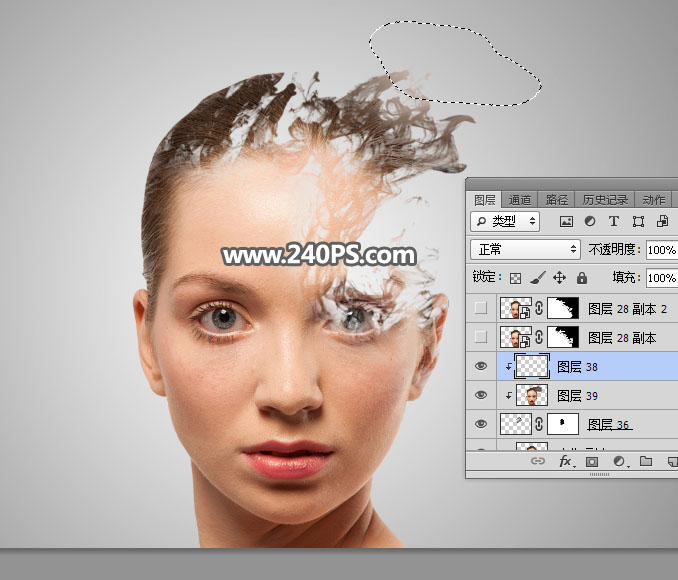Show hidden layer 图层 28 副本 2
Screen dimensions: 678x580
tap(480, 308)
